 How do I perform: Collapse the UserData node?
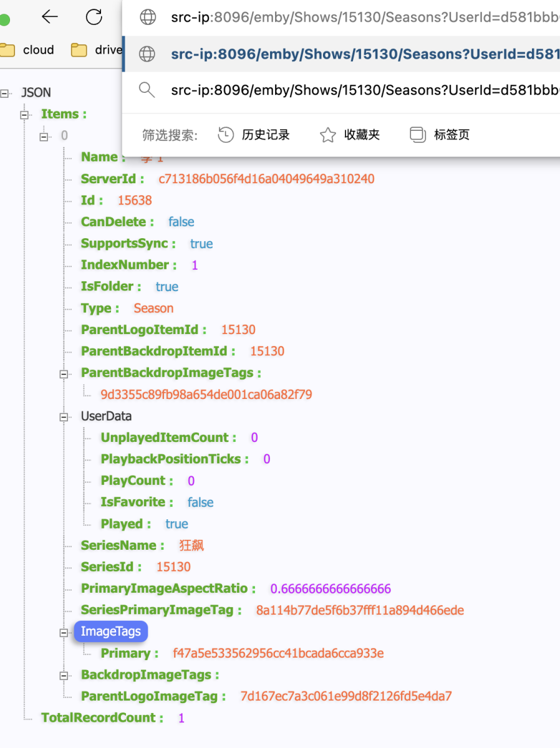[63, 417]
